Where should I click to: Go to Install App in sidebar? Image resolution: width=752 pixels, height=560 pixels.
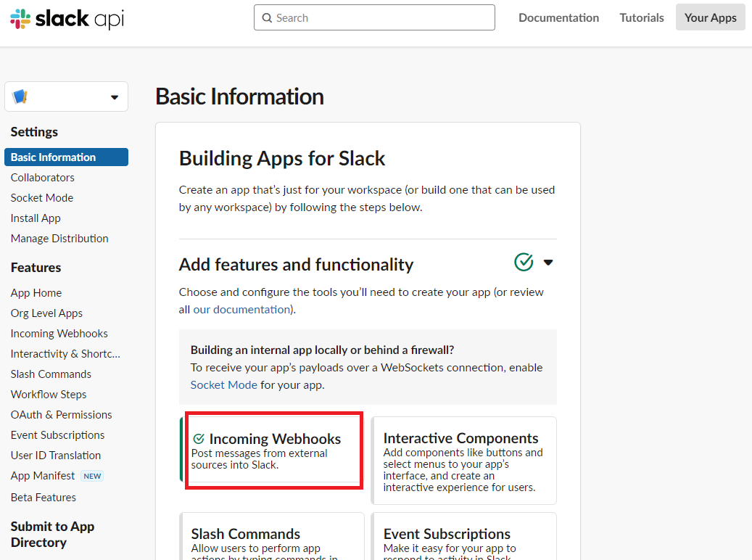point(36,218)
